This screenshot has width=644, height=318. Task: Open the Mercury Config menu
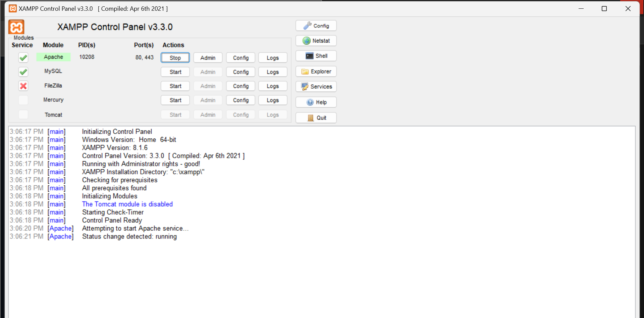[x=241, y=100]
